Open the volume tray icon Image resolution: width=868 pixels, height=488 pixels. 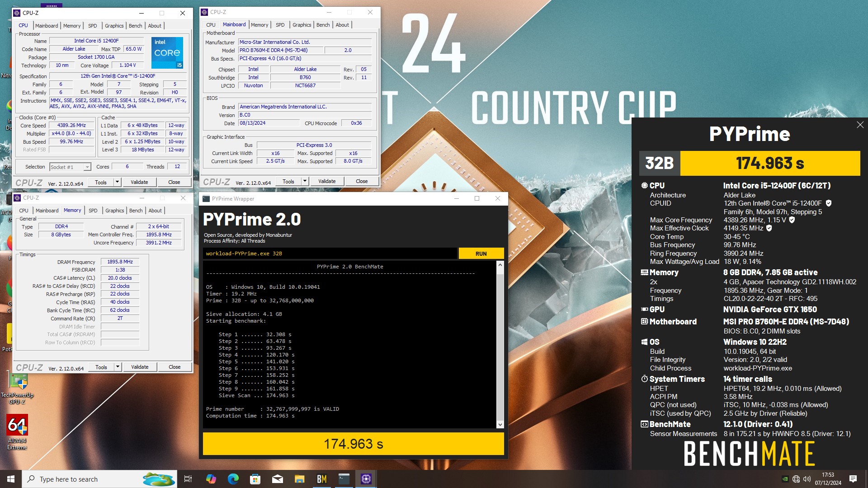[807, 479]
